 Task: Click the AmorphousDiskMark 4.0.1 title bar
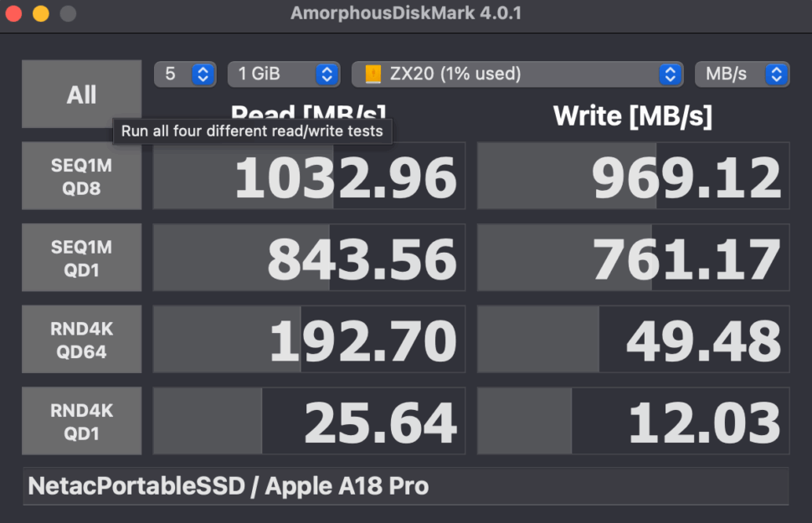point(406,13)
